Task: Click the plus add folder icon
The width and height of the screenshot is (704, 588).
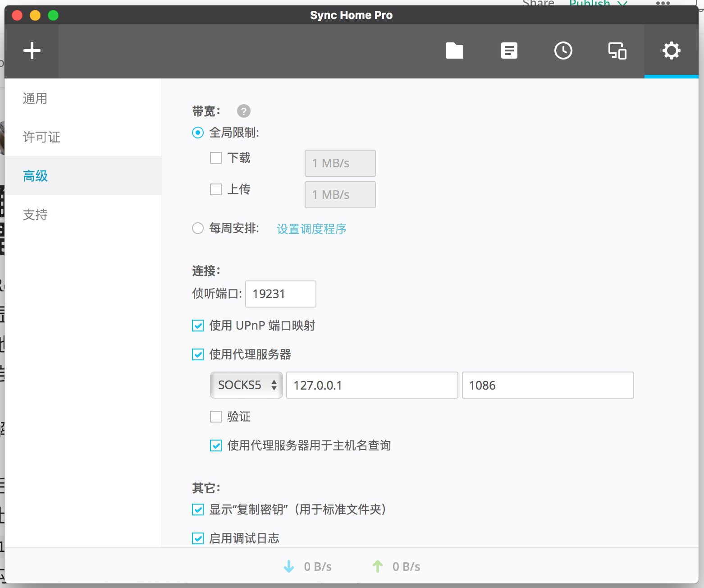Action: click(x=32, y=51)
